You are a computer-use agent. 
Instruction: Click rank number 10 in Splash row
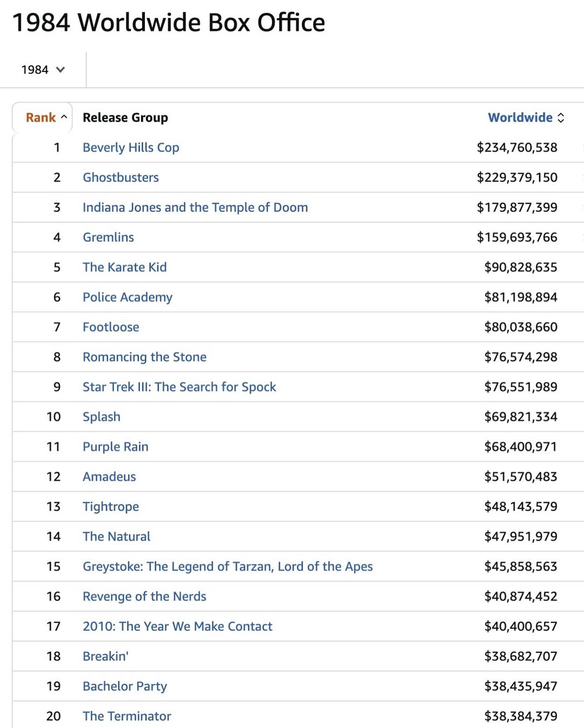pyautogui.click(x=54, y=416)
